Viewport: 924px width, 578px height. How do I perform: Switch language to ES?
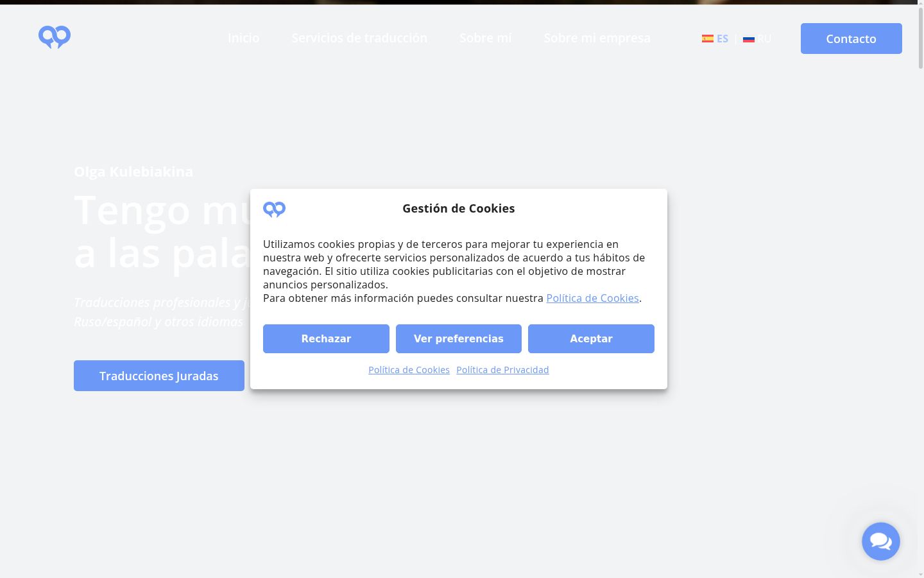point(723,39)
